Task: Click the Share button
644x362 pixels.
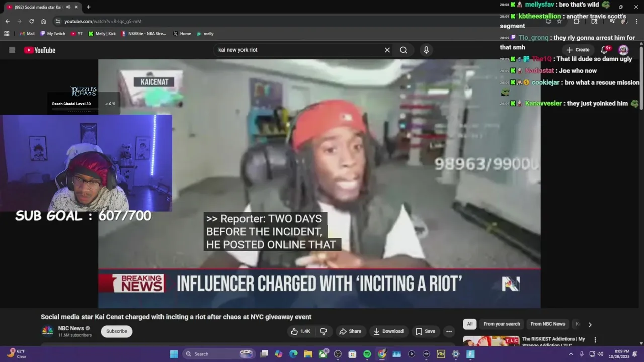Action: (x=350, y=331)
